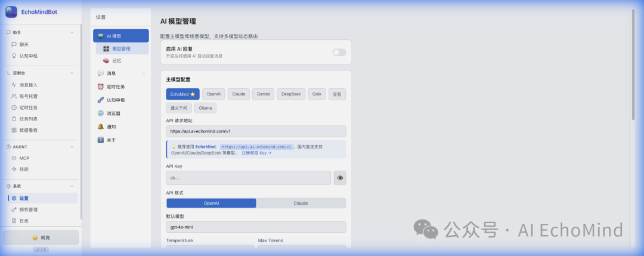The width and height of the screenshot is (644, 256).
Task: Click the 关于 info icon
Action: 101,140
